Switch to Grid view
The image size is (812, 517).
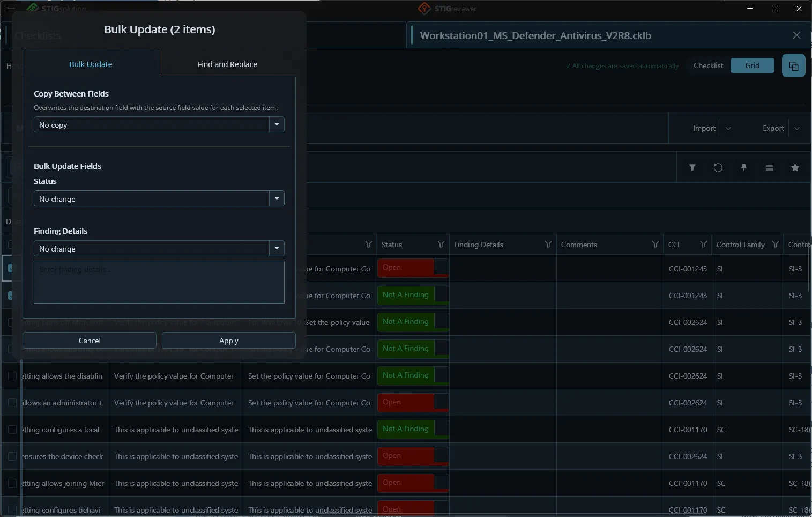point(753,65)
